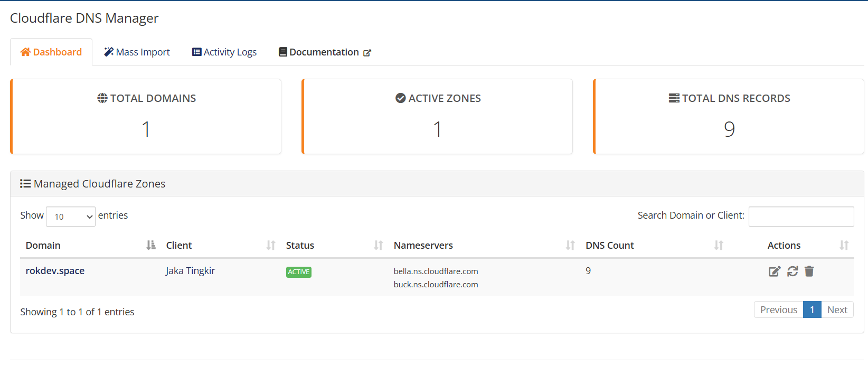Open the Show entries dropdown

[x=71, y=217]
